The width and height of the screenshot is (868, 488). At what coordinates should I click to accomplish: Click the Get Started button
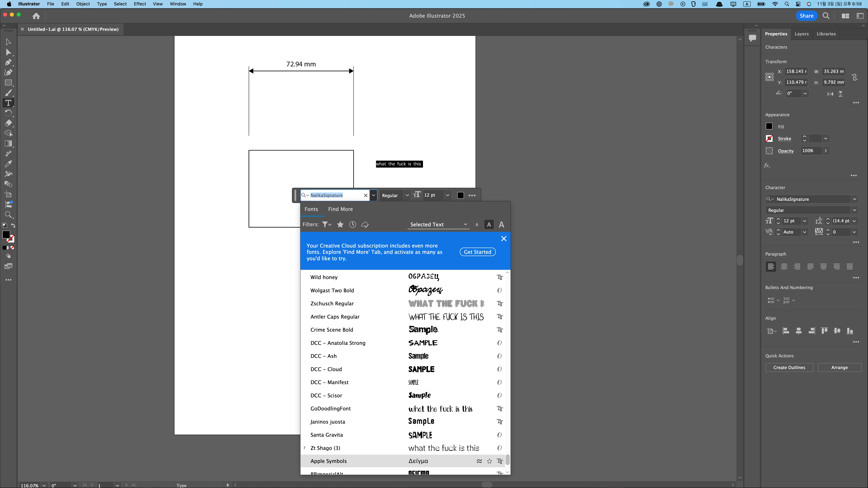click(x=477, y=252)
